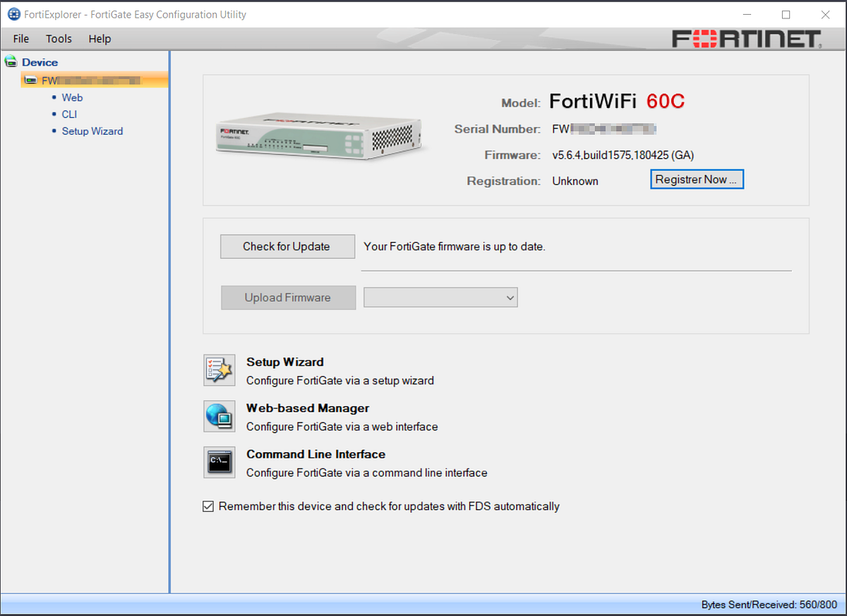Click the firmware combo box arrow
Viewport: 847px width, 616px height.
coord(510,297)
